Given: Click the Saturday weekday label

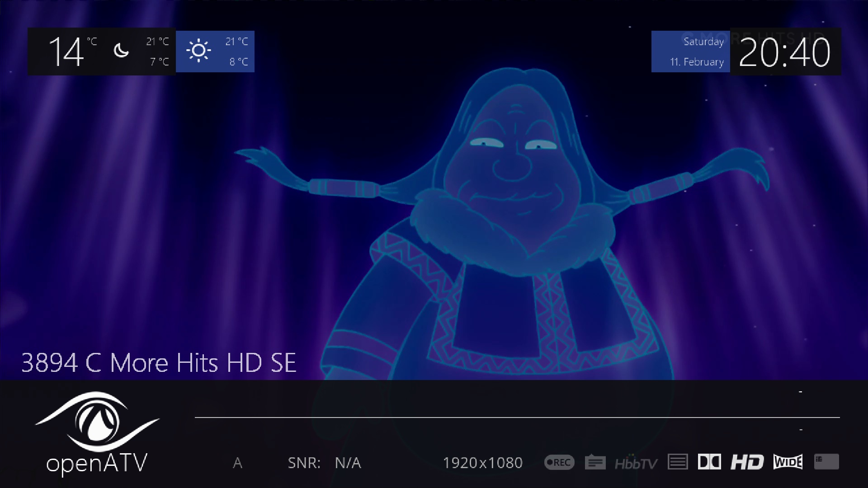Looking at the screenshot, I should (704, 42).
